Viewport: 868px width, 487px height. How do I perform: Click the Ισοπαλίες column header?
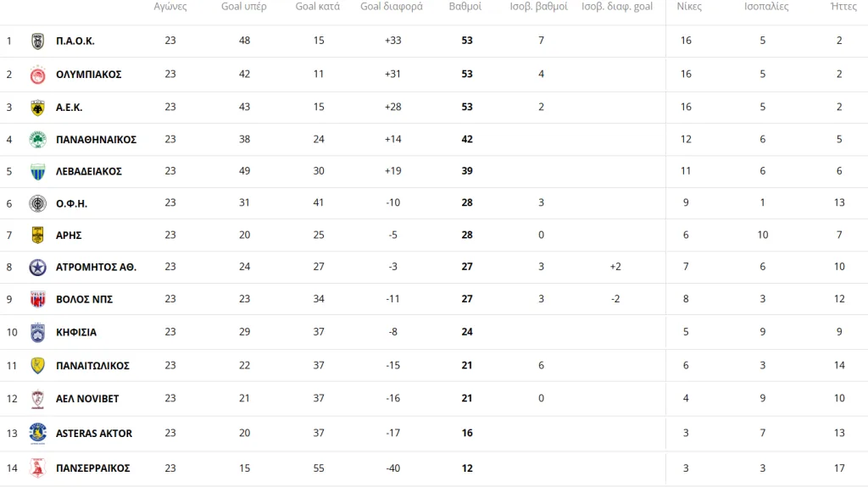(766, 7)
